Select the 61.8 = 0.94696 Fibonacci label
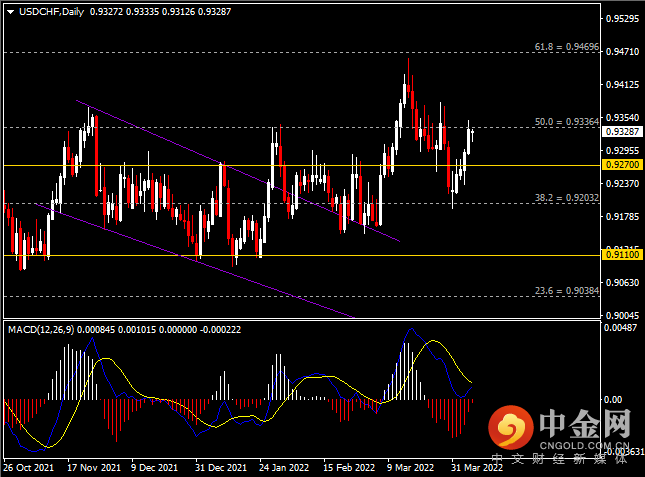 click(x=567, y=46)
